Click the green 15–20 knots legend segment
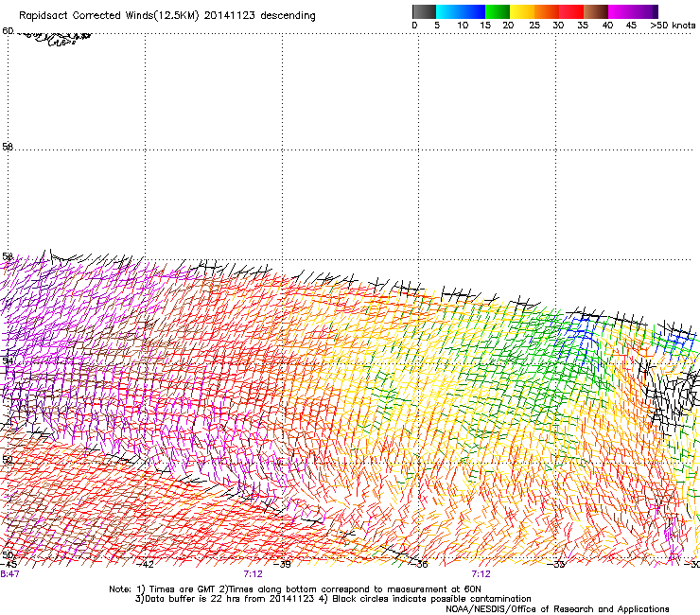 (x=498, y=11)
